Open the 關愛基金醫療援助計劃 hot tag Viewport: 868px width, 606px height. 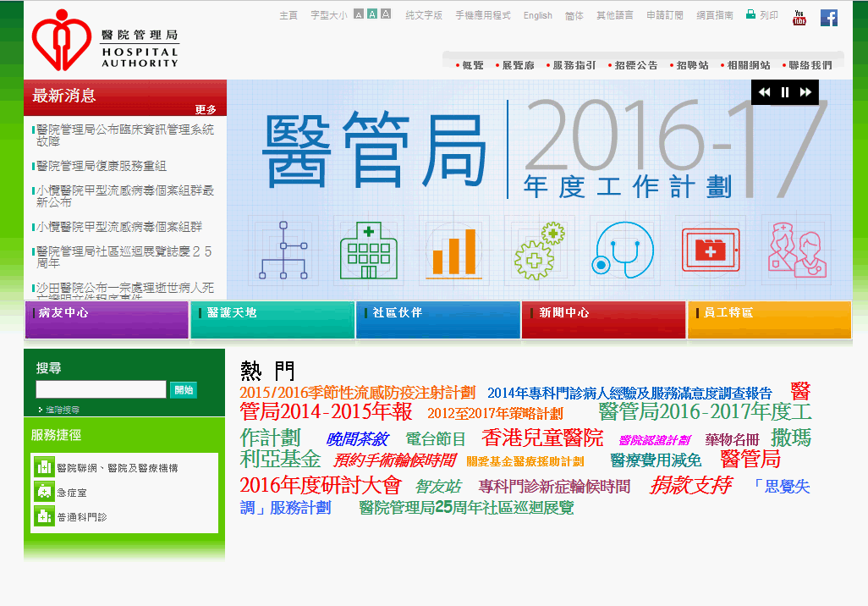tap(525, 461)
